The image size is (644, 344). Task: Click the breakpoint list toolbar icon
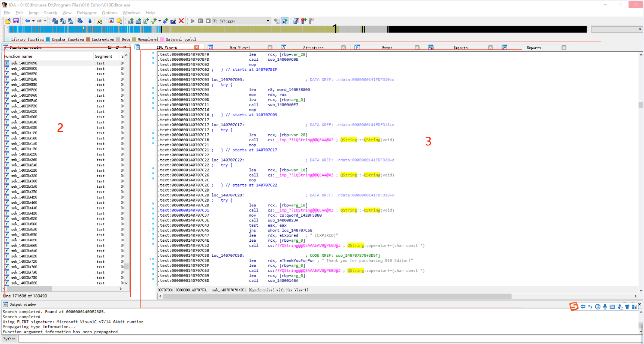pos(296,21)
